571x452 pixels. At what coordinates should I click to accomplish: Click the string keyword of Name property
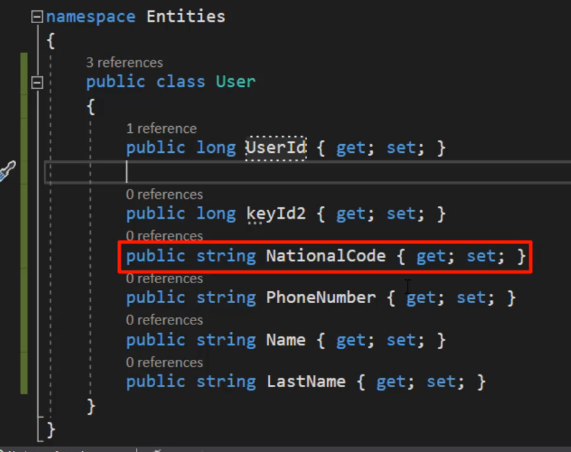coord(226,341)
